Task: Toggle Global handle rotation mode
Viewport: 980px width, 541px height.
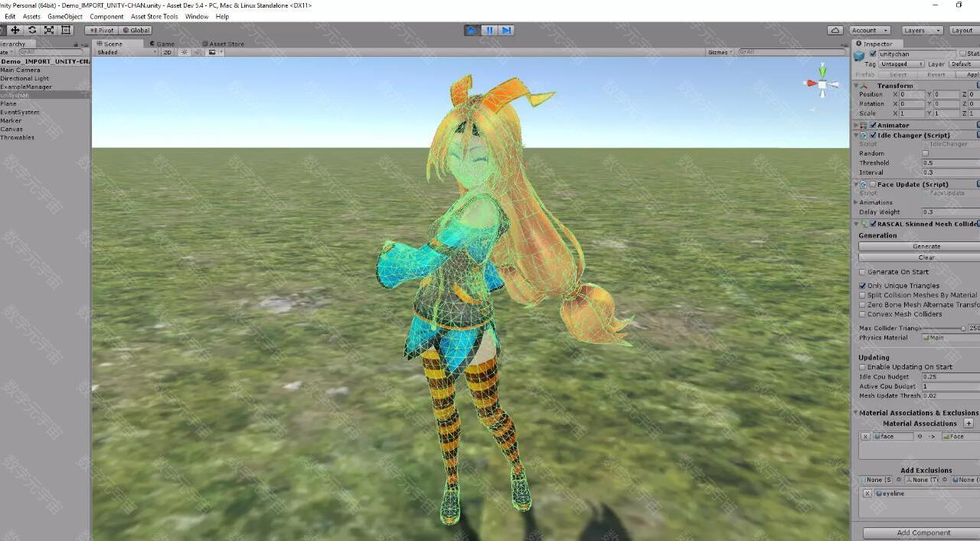Action: [x=136, y=30]
